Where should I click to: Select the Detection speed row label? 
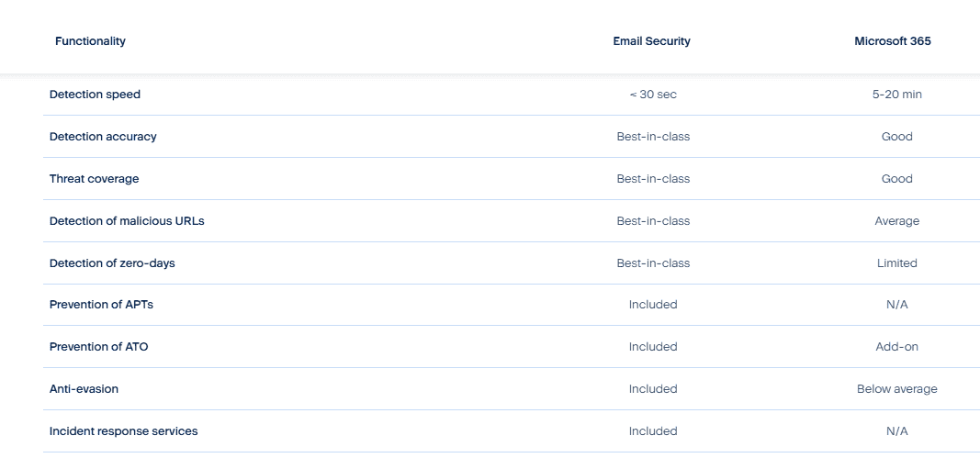click(95, 95)
